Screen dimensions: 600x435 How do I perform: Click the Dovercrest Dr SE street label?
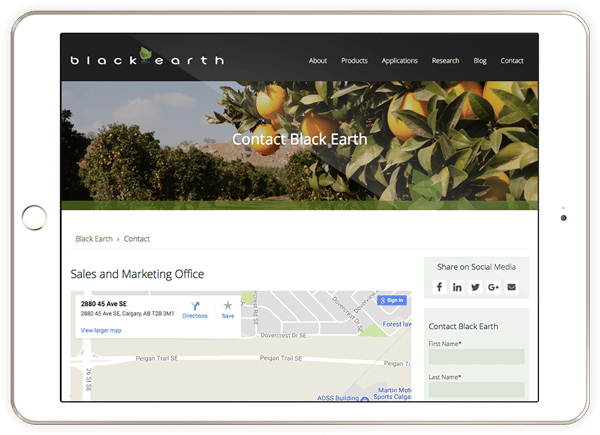(x=283, y=336)
